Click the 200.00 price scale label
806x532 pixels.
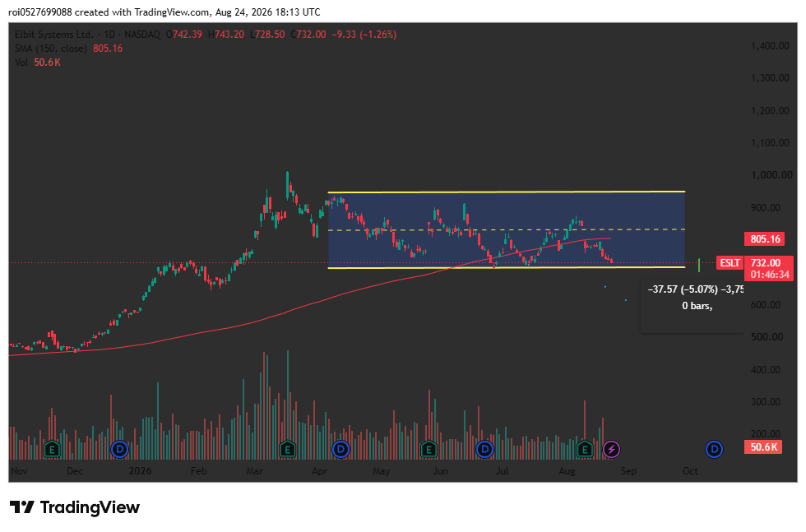766,434
